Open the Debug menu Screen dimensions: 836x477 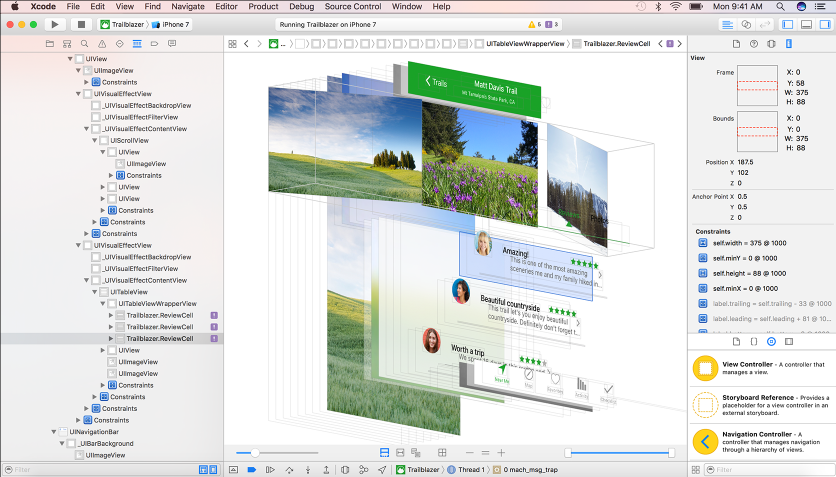tap(301, 6)
